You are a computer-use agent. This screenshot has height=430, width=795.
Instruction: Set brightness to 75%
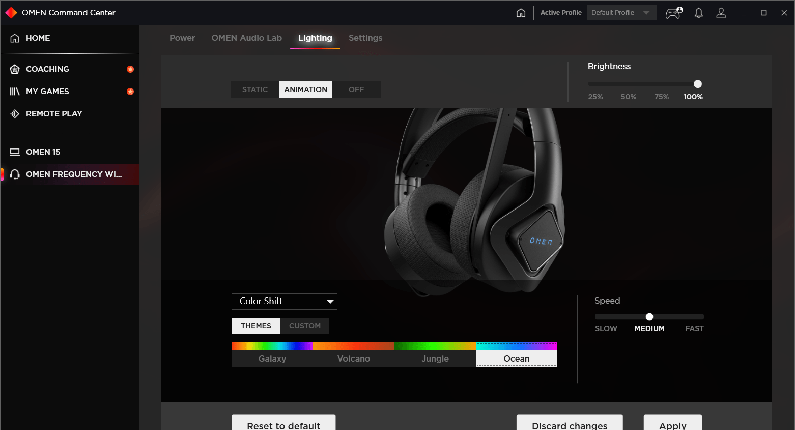(662, 96)
